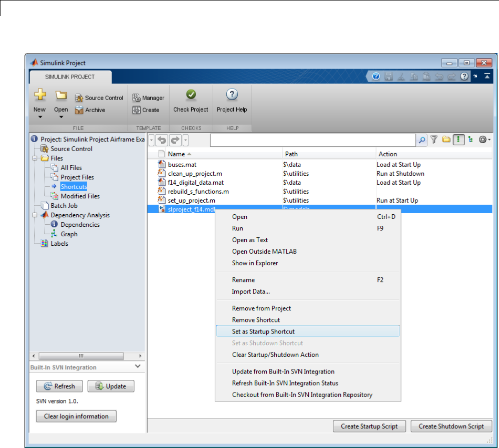The width and height of the screenshot is (499, 448).
Task: Click the blue help icon in quick access bar
Action: 376,77
